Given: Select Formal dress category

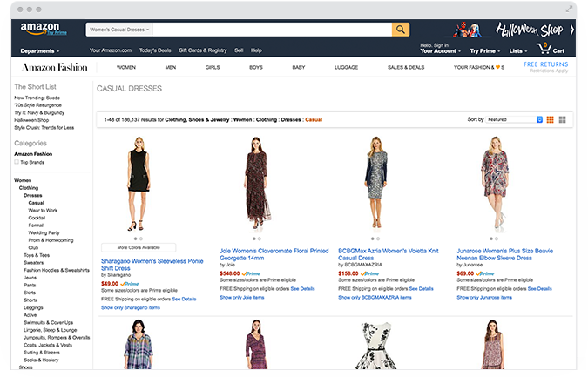Looking at the screenshot, I should pos(36,226).
